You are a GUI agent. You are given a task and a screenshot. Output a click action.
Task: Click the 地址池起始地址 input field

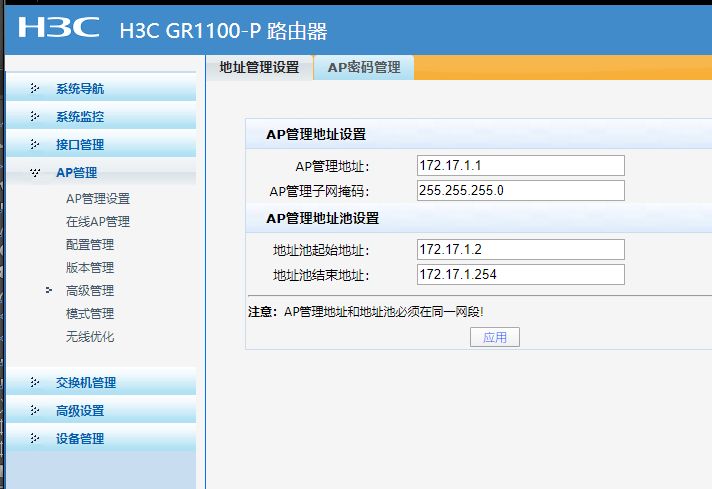[x=521, y=250]
